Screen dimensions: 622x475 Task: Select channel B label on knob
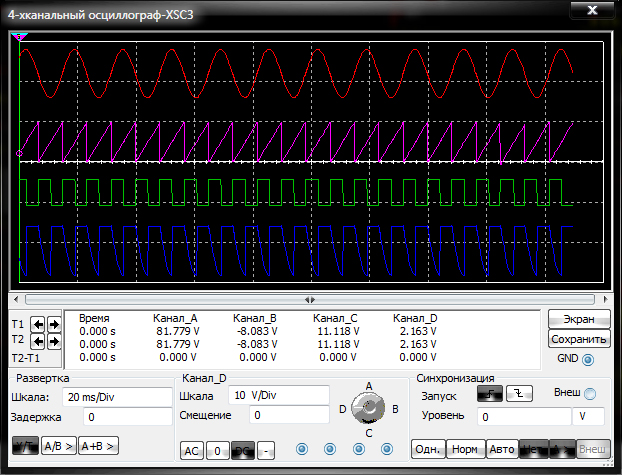395,409
